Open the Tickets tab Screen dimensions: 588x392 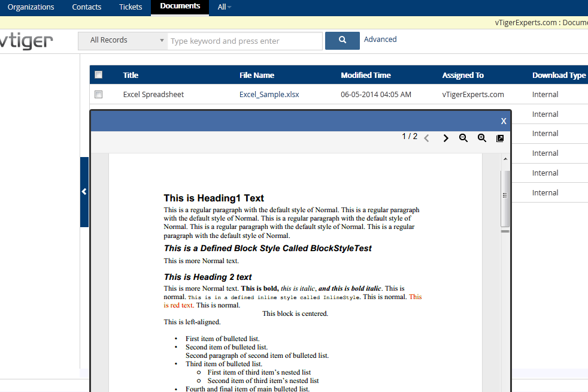(x=131, y=7)
